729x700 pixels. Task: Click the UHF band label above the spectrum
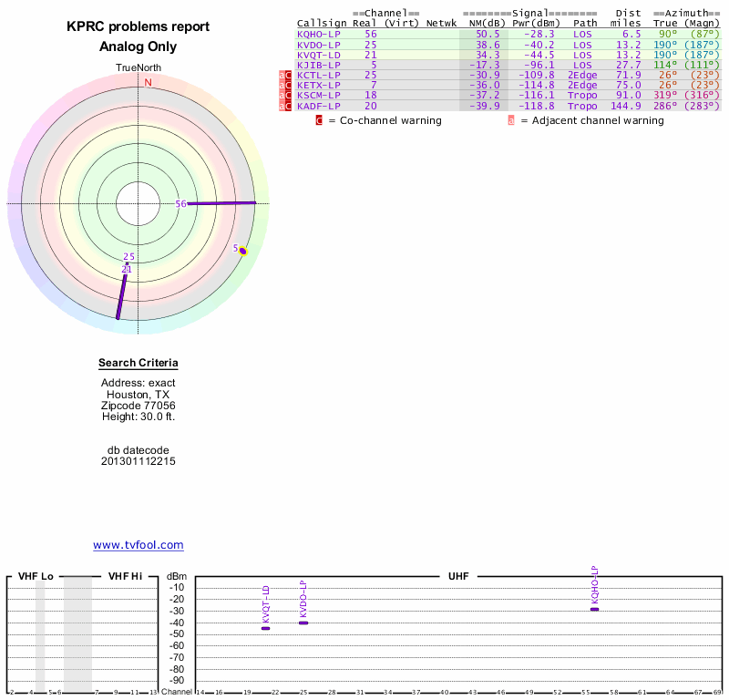[x=457, y=577]
